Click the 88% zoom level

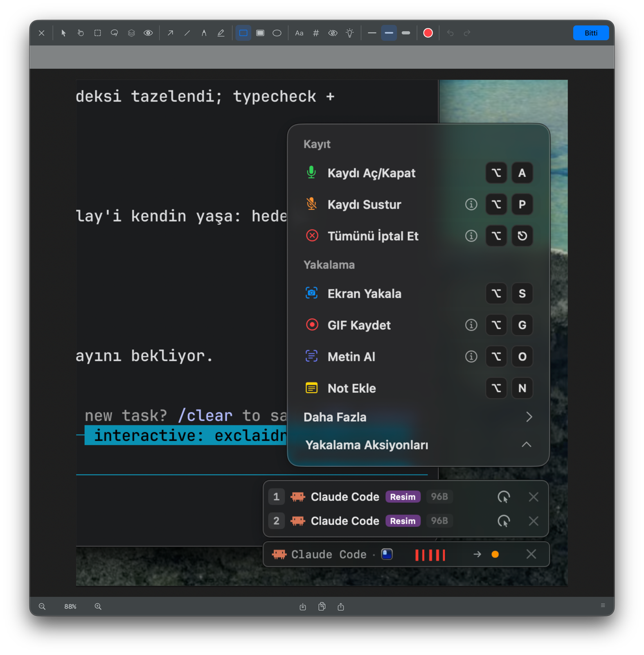click(70, 606)
